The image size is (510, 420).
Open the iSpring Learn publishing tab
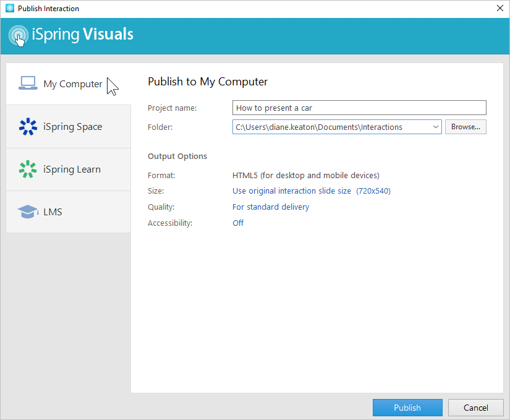(x=68, y=169)
